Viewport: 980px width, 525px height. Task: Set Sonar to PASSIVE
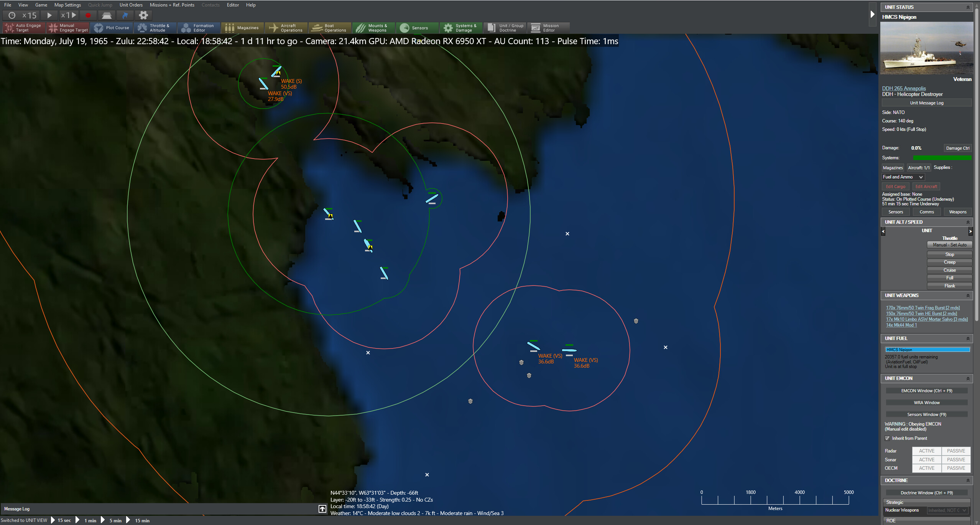[x=956, y=459]
